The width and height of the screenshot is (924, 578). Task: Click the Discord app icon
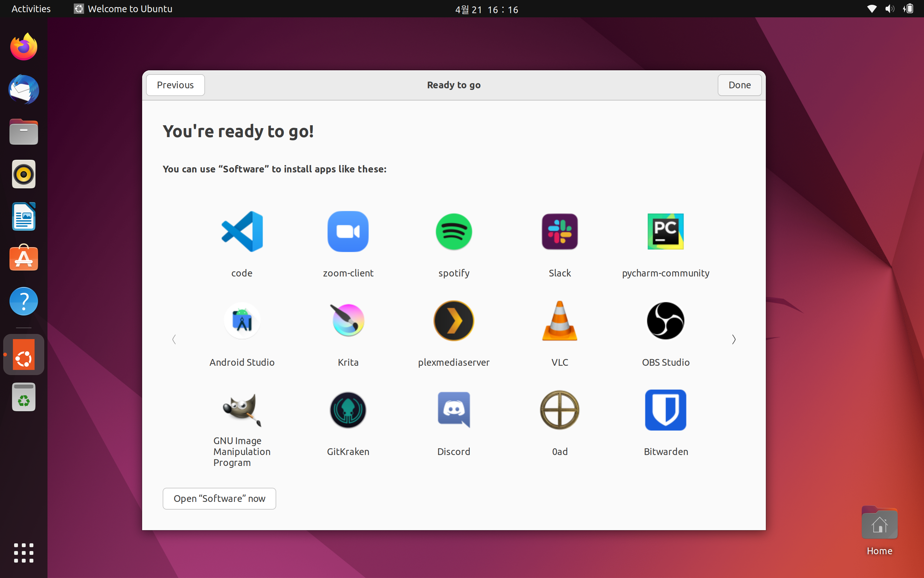pyautogui.click(x=454, y=410)
